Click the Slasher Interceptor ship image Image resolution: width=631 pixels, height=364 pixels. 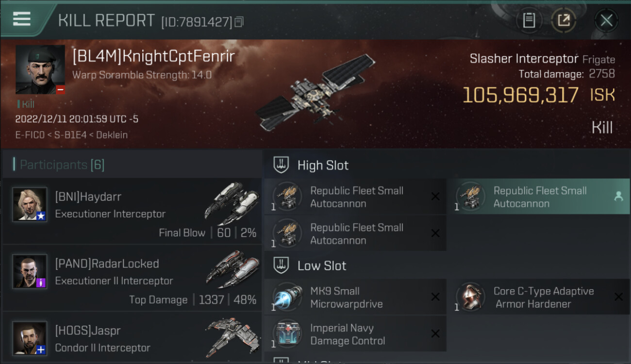315,92
